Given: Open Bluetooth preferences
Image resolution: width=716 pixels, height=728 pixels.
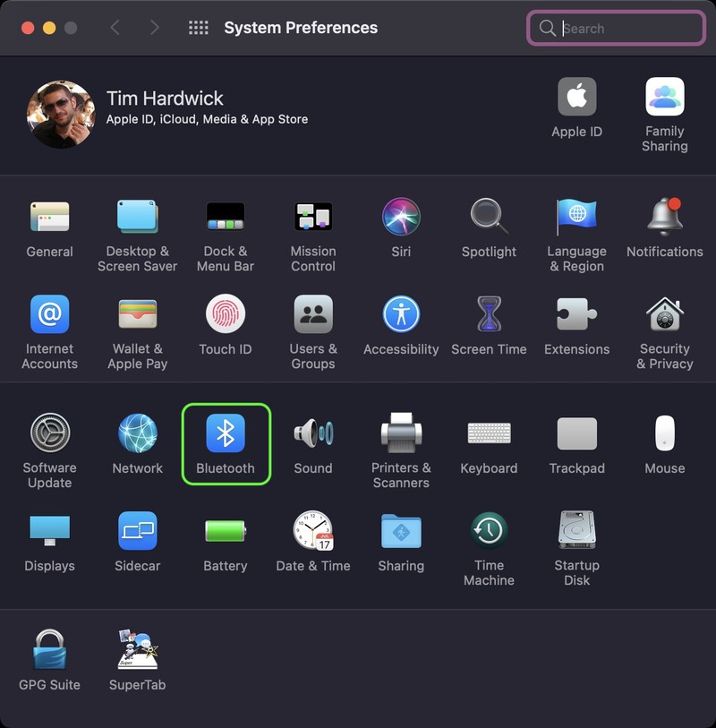Looking at the screenshot, I should click(x=226, y=434).
